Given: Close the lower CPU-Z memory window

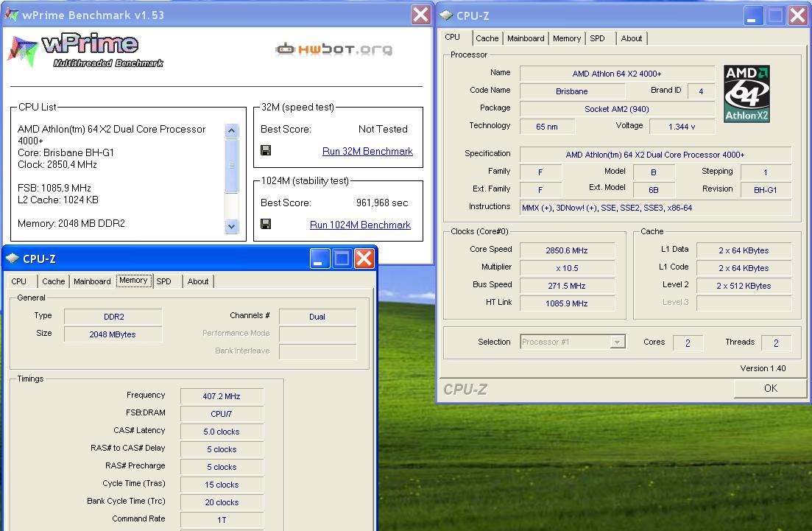Looking at the screenshot, I should [364, 258].
